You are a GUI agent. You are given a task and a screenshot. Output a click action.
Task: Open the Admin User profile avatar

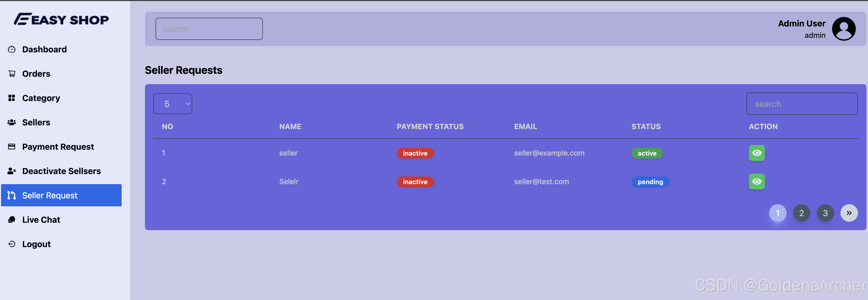coord(843,29)
